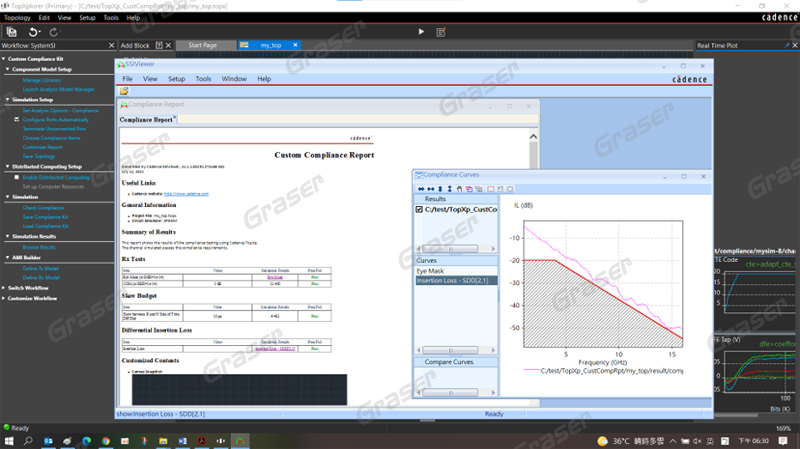Collapse Distributed Computing Setup section
The image size is (800, 449).
click(8, 166)
